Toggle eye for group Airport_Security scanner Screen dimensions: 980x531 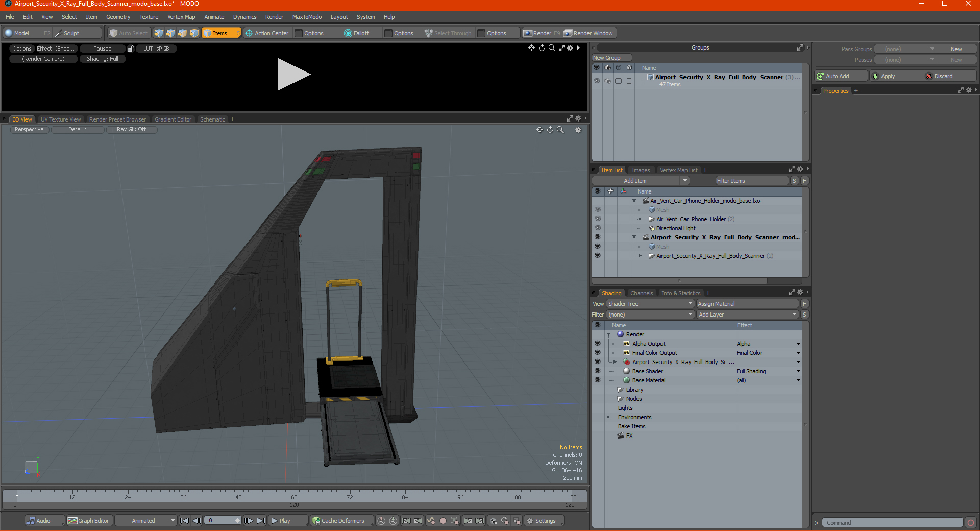tap(597, 81)
